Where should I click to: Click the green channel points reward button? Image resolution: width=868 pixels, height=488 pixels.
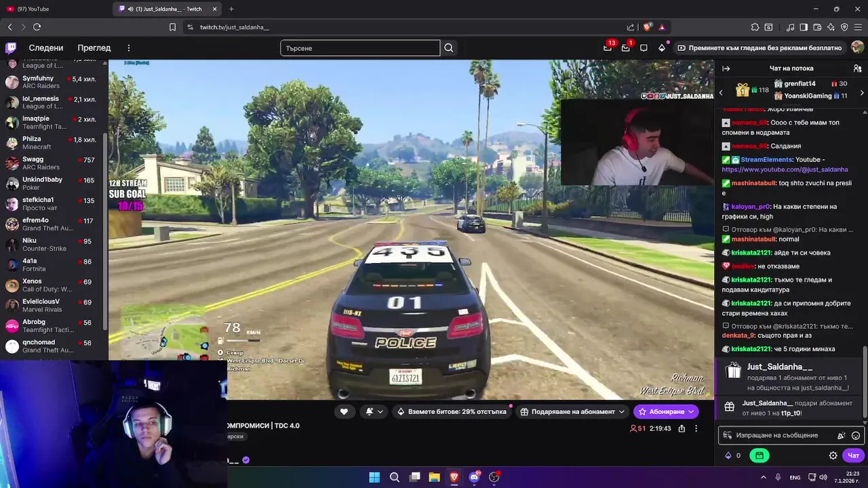pos(759,455)
